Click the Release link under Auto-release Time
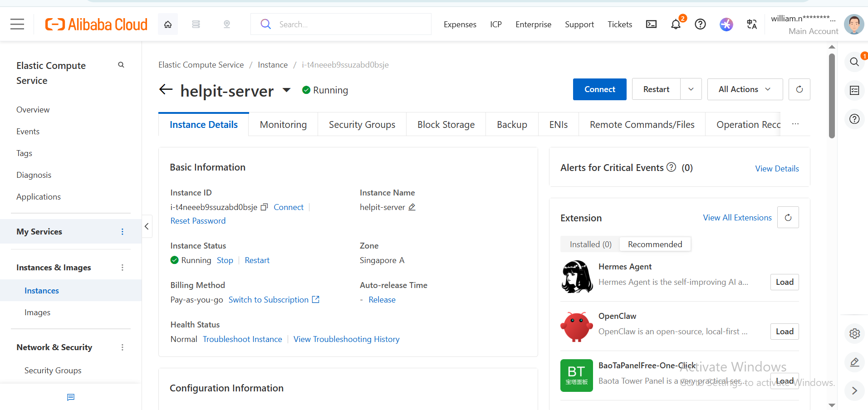Viewport: 868px width, 410px height. click(x=382, y=300)
